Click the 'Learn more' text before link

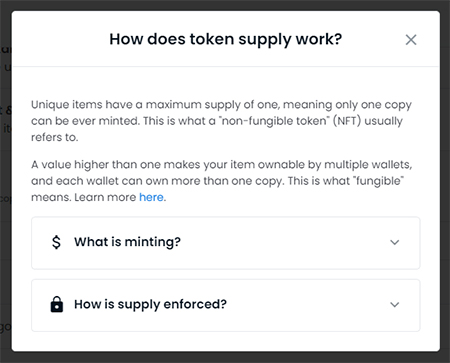[x=105, y=197]
